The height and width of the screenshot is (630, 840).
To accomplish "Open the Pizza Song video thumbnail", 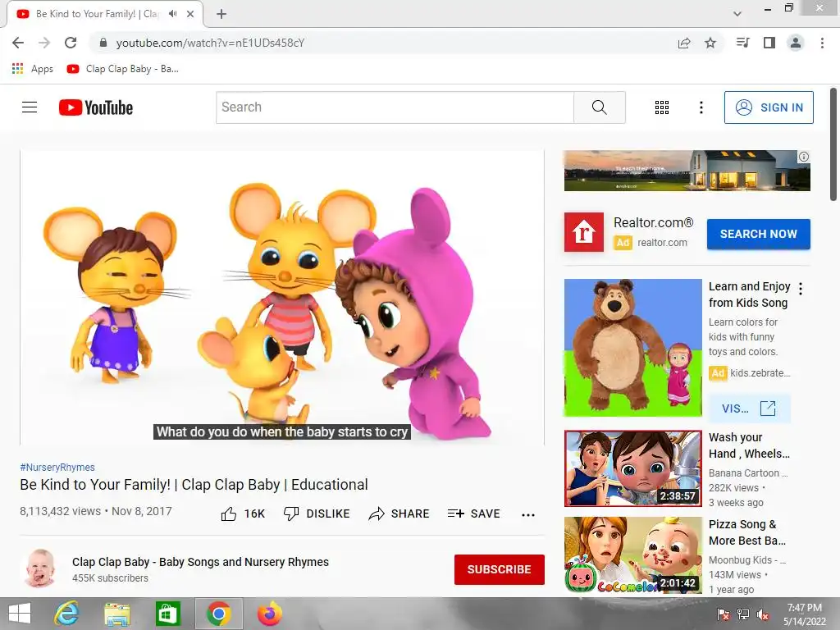I will point(632,555).
